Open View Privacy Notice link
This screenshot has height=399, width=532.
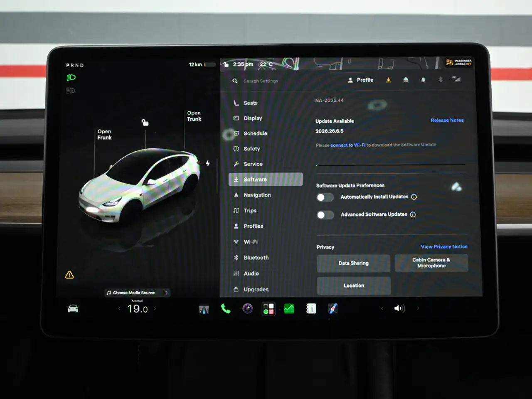[x=444, y=246]
